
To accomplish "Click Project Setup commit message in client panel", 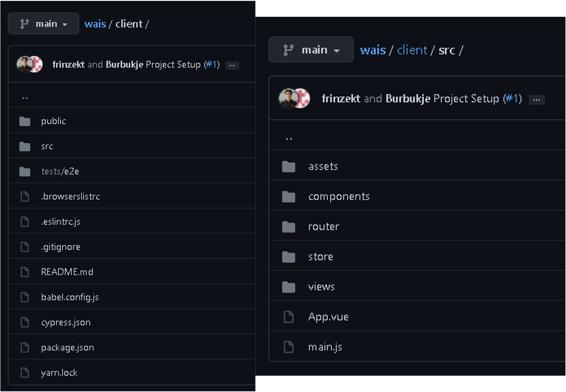I will click(173, 65).
